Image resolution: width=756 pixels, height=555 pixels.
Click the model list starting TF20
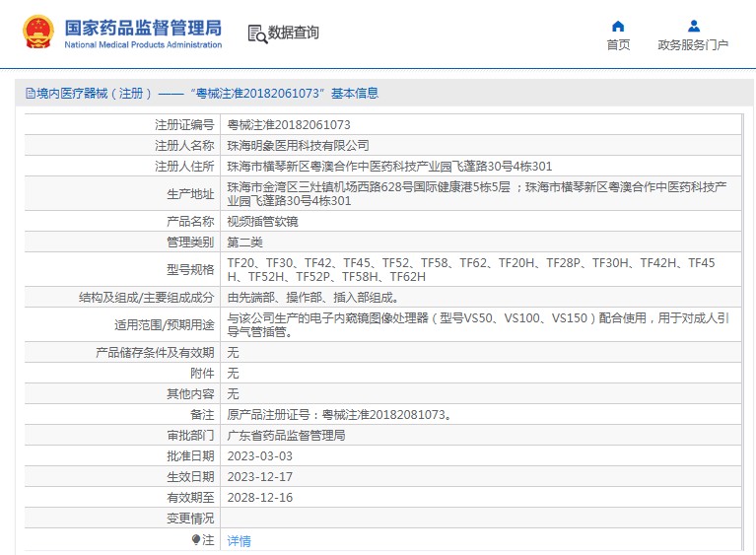click(x=471, y=269)
